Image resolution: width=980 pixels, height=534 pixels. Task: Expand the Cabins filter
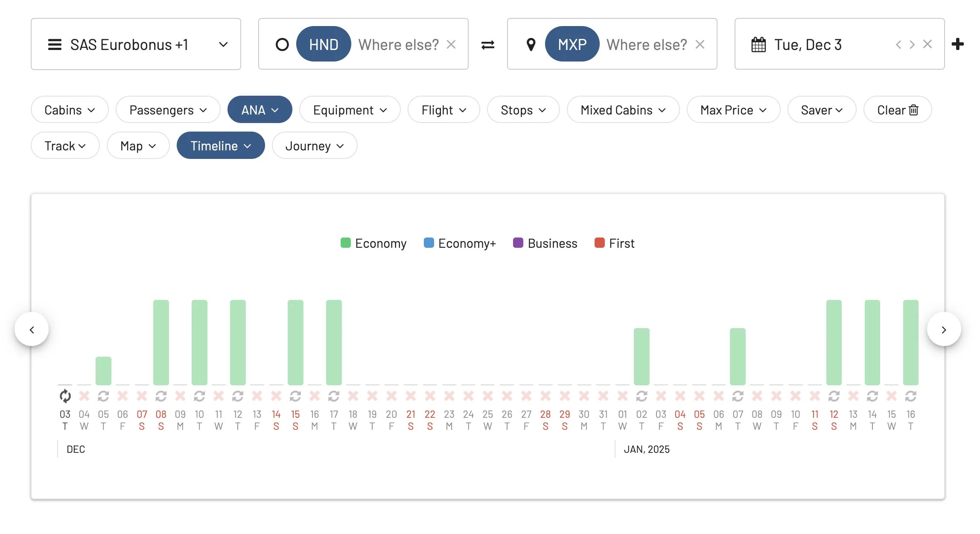tap(70, 110)
